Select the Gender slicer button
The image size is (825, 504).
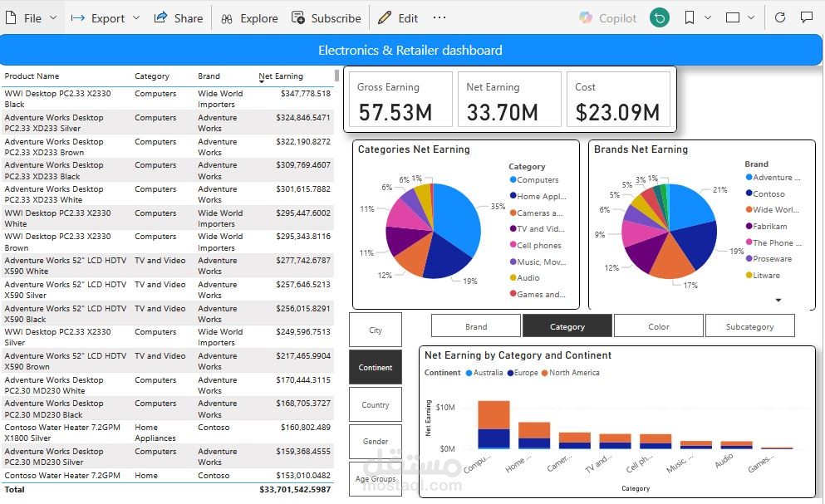(376, 442)
